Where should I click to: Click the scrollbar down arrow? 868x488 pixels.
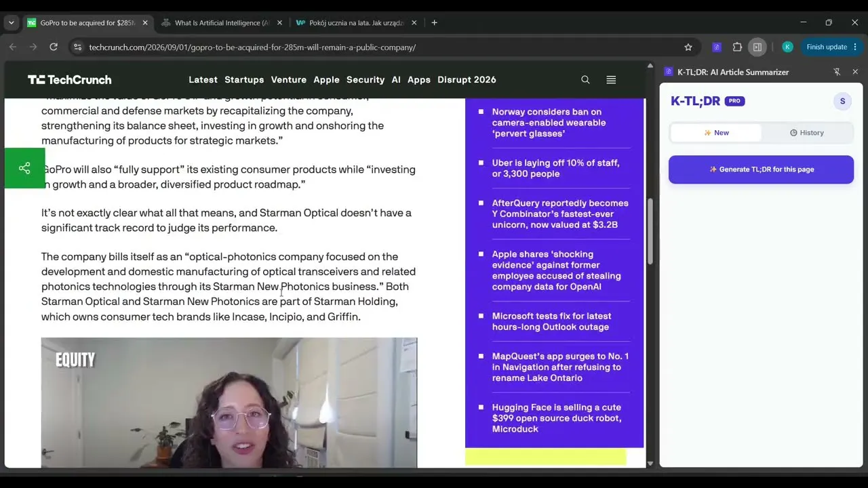coord(650,464)
